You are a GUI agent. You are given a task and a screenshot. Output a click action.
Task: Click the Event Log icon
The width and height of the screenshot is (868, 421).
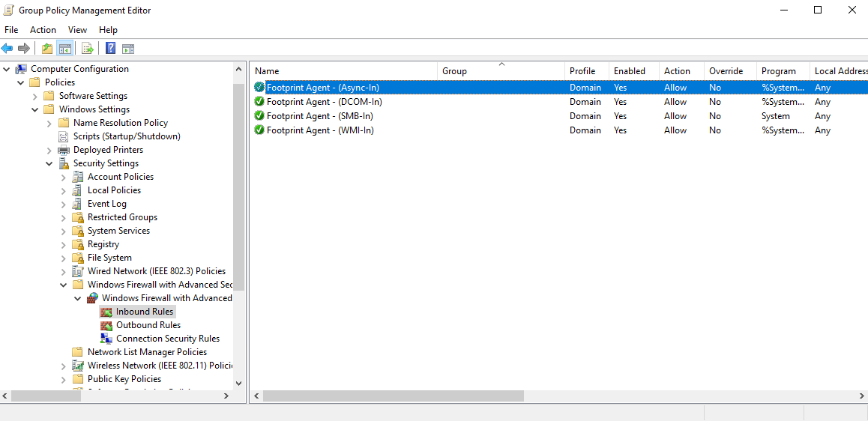(x=78, y=205)
